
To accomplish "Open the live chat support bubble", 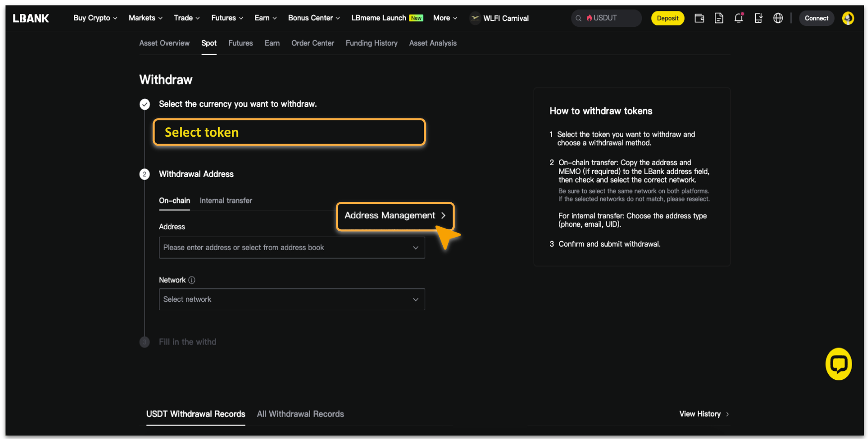I will pos(838,364).
